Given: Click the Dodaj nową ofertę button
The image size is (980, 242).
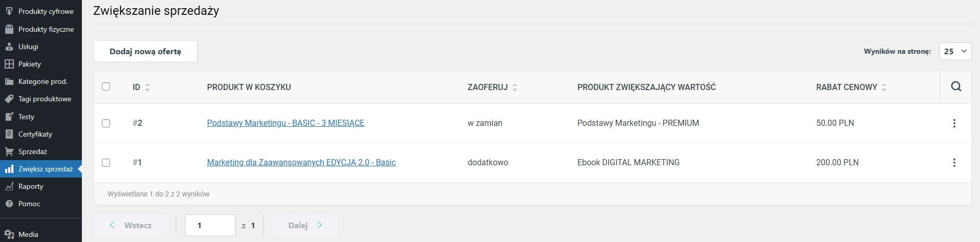Looking at the screenshot, I should point(145,51).
